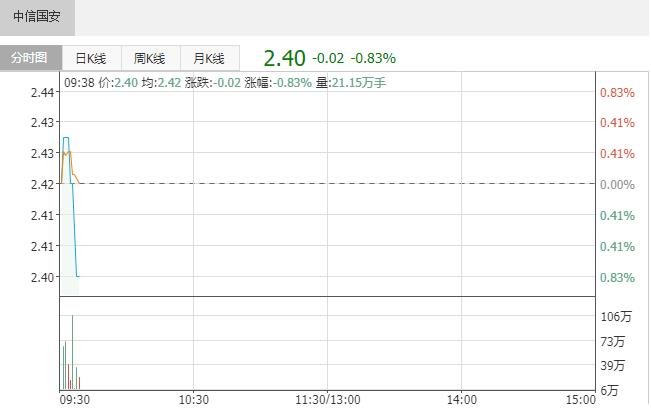The height and width of the screenshot is (419, 651).
Task: Click the 15:00 closing time label
Action: [580, 400]
